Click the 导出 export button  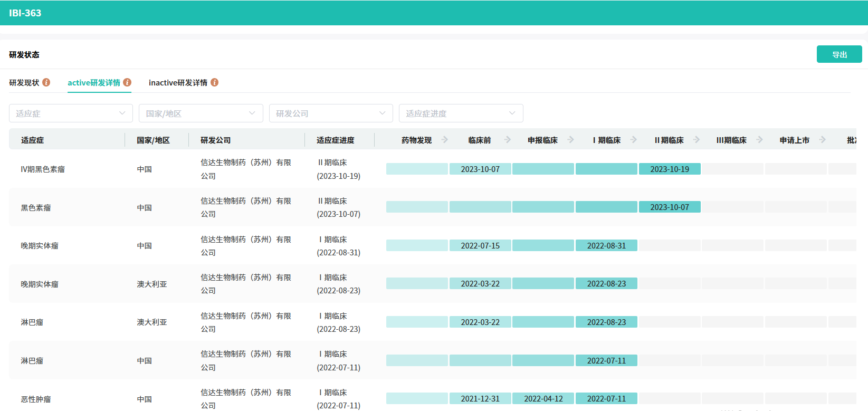tap(839, 54)
